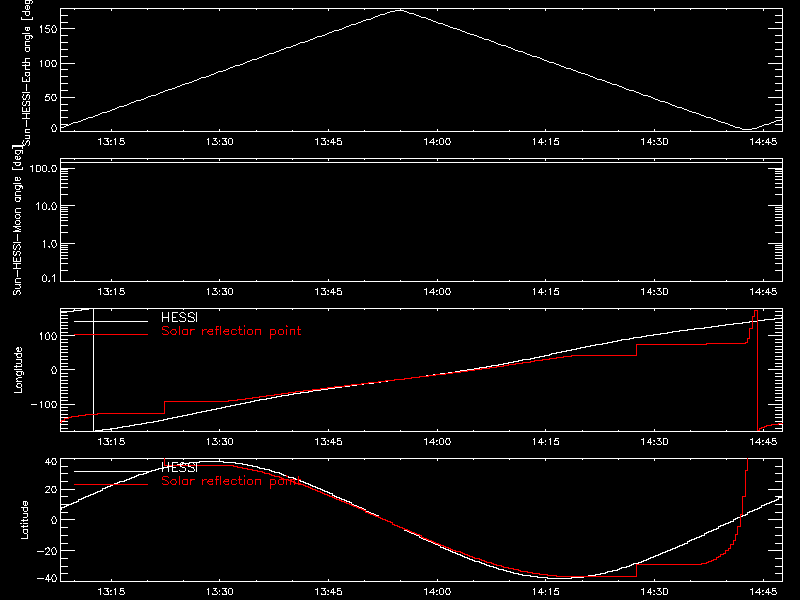
Task: Click tick value -40 on Latitude axis
Action: 47,579
